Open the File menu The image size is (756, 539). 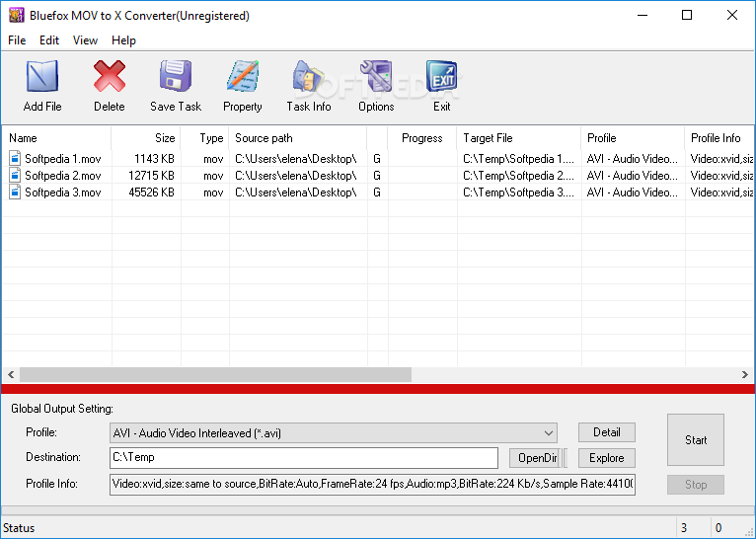(17, 40)
